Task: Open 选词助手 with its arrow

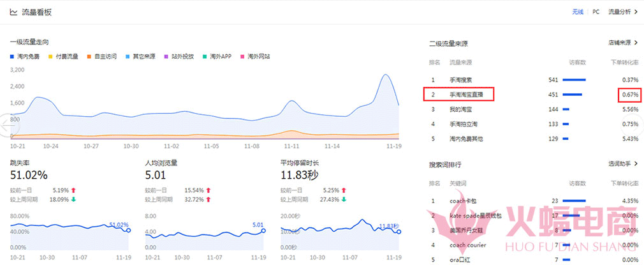Action: [636, 164]
